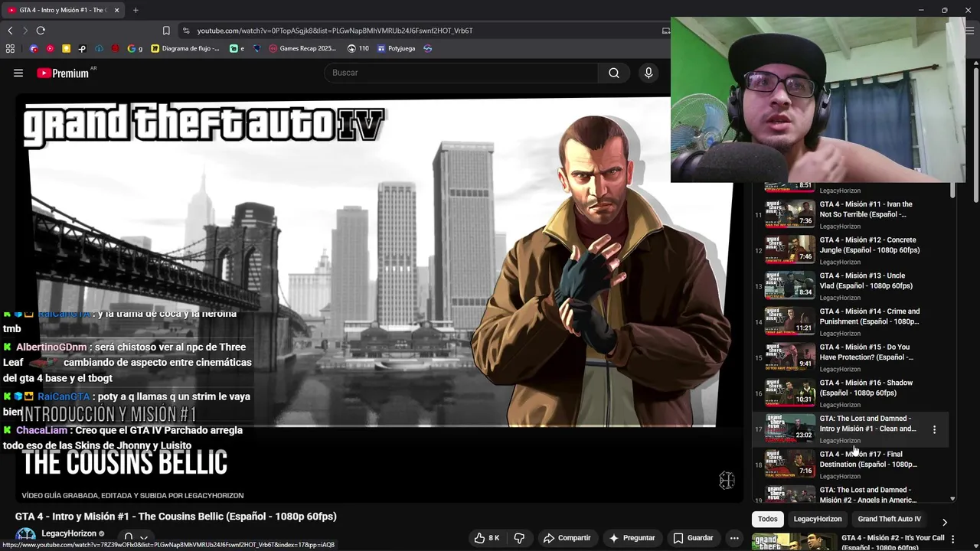Screen dimensions: 980x551
Task: Open the Games Recap 2025 bookmark
Action: [302, 48]
